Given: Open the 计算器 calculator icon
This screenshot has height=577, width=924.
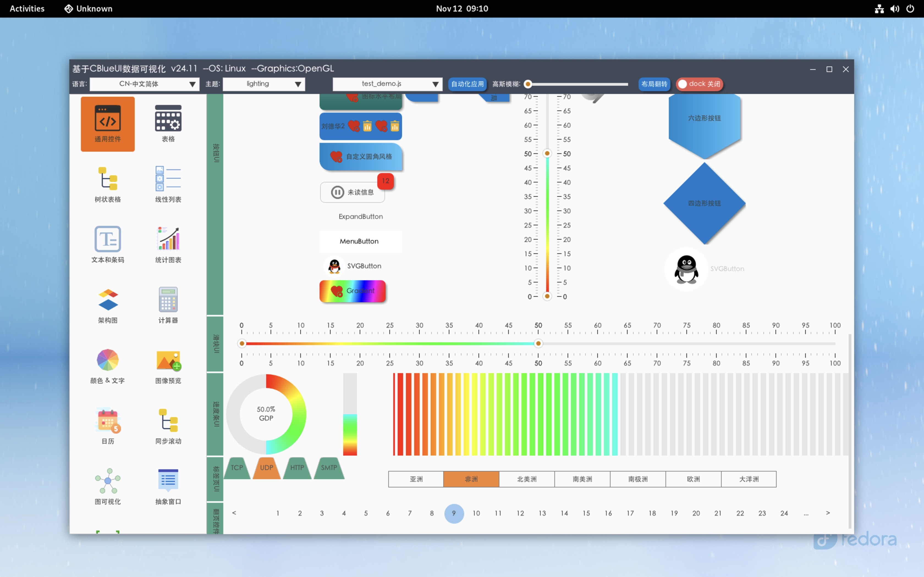Looking at the screenshot, I should 168,300.
